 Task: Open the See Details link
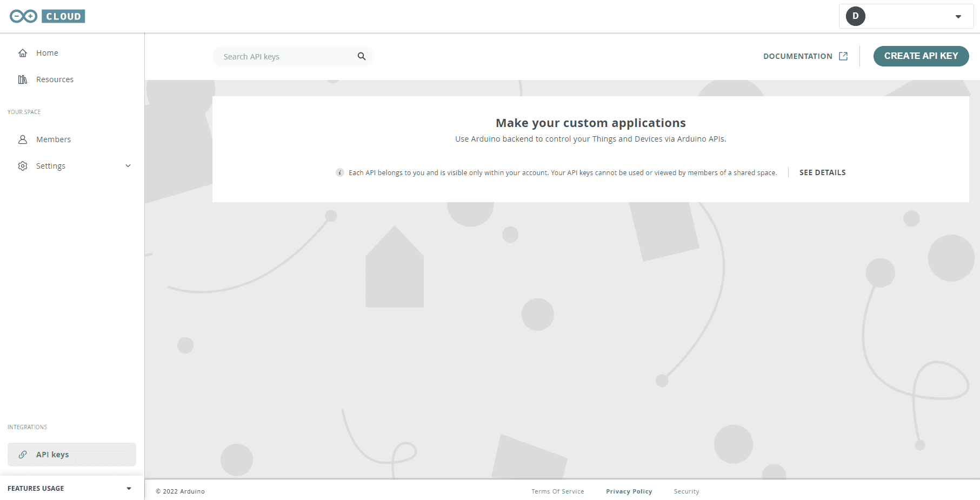[822, 172]
